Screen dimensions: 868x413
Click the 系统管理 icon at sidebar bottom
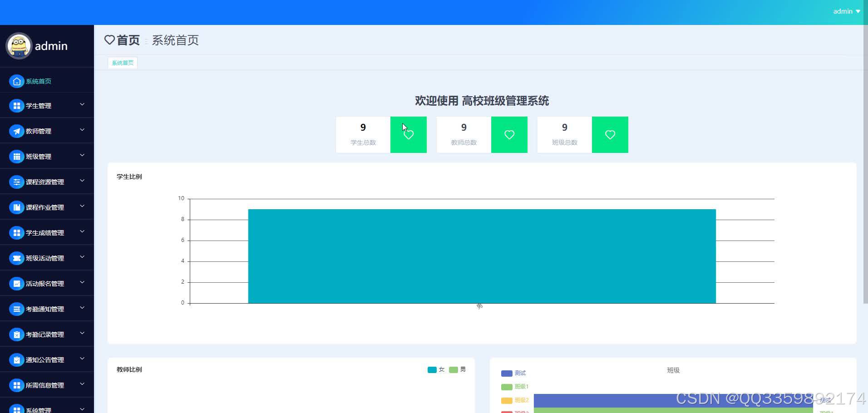pos(17,408)
